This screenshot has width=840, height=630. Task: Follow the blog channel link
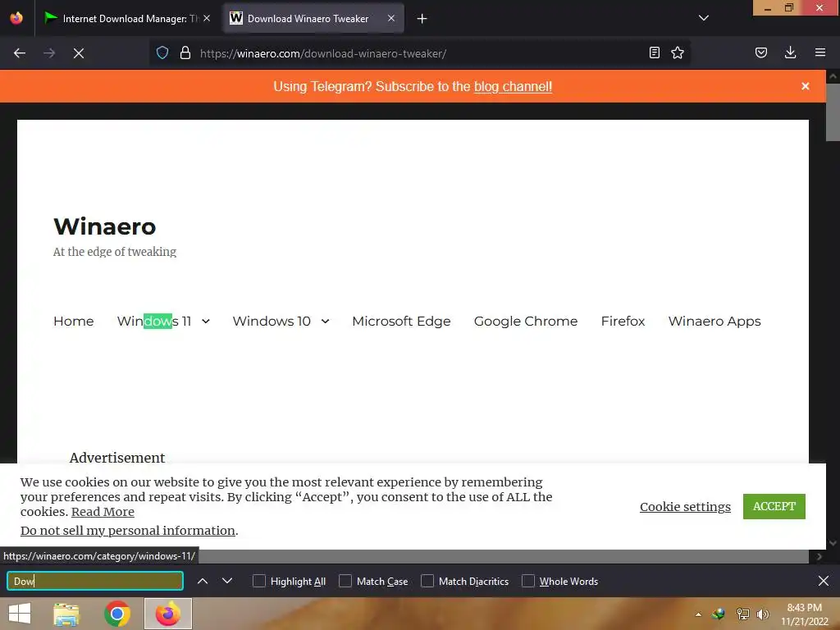tap(513, 86)
